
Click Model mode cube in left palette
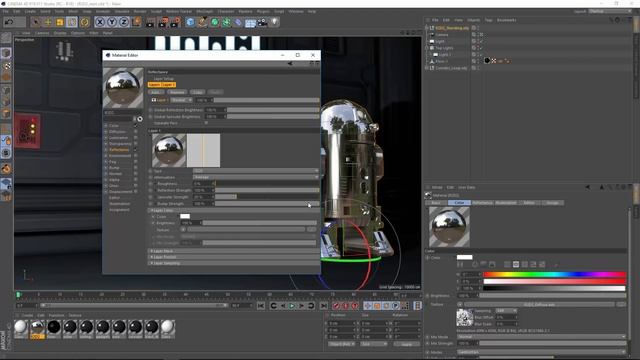(x=6, y=53)
